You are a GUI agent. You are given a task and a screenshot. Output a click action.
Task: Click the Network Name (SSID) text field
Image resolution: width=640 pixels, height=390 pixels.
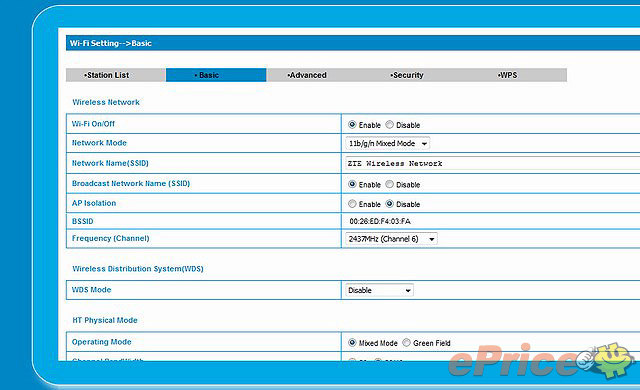click(493, 163)
